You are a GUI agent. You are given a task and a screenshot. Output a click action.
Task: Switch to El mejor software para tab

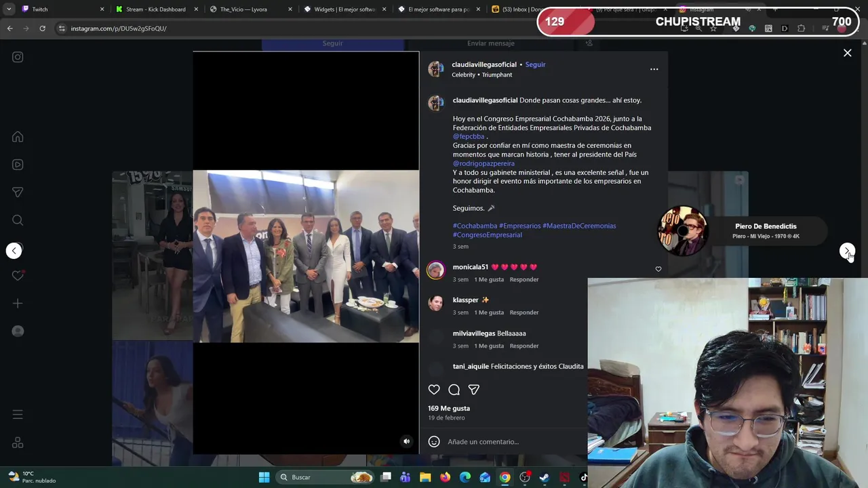point(439,9)
